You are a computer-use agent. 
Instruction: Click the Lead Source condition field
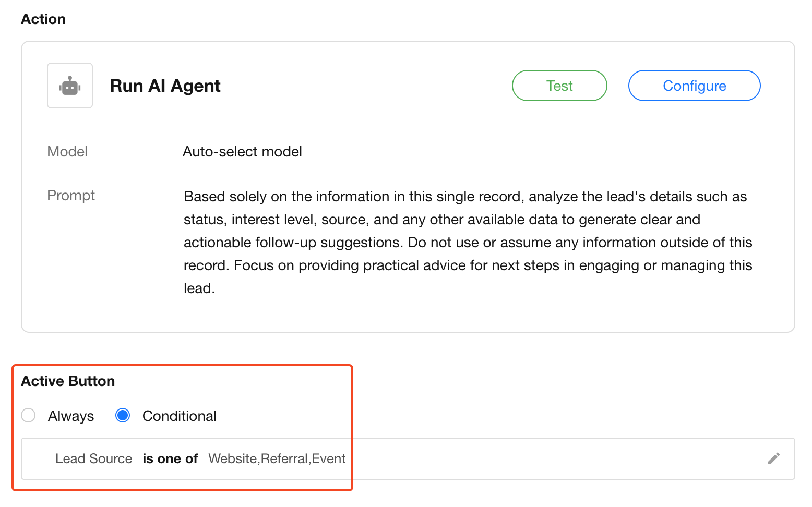point(94,459)
